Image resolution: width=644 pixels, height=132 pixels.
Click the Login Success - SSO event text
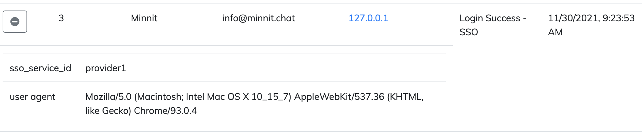coord(493,18)
